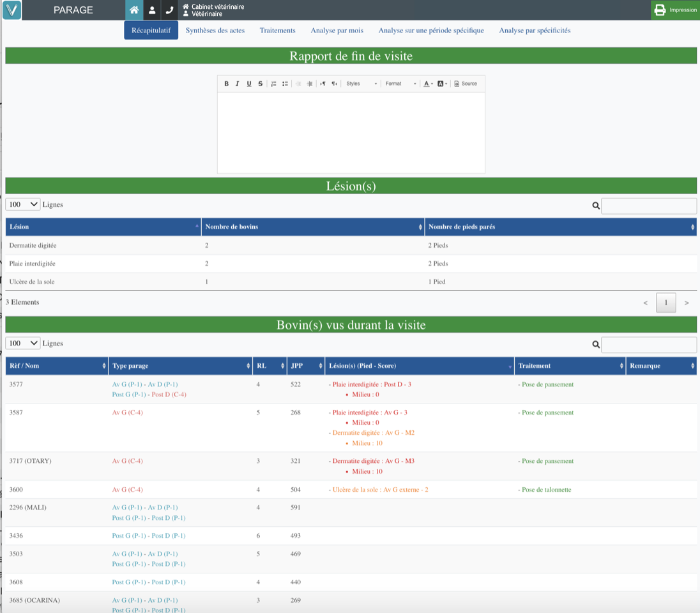
Task: Set left-to-right text direction
Action: coord(323,84)
